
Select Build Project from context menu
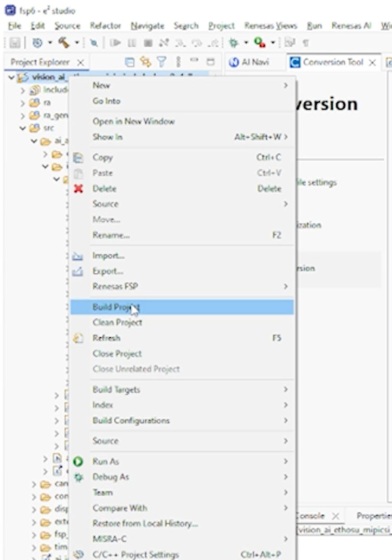click(x=116, y=307)
